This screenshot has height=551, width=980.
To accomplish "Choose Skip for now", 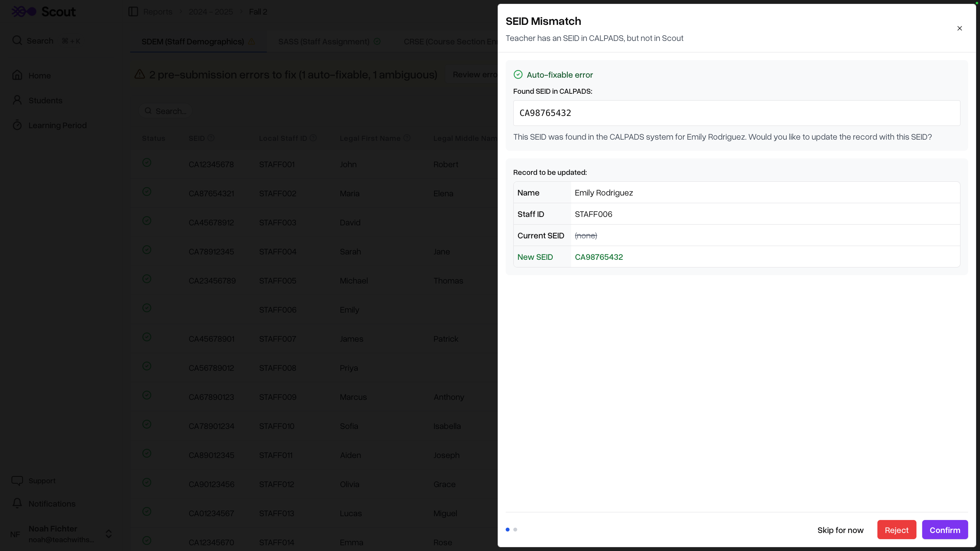I will (840, 530).
